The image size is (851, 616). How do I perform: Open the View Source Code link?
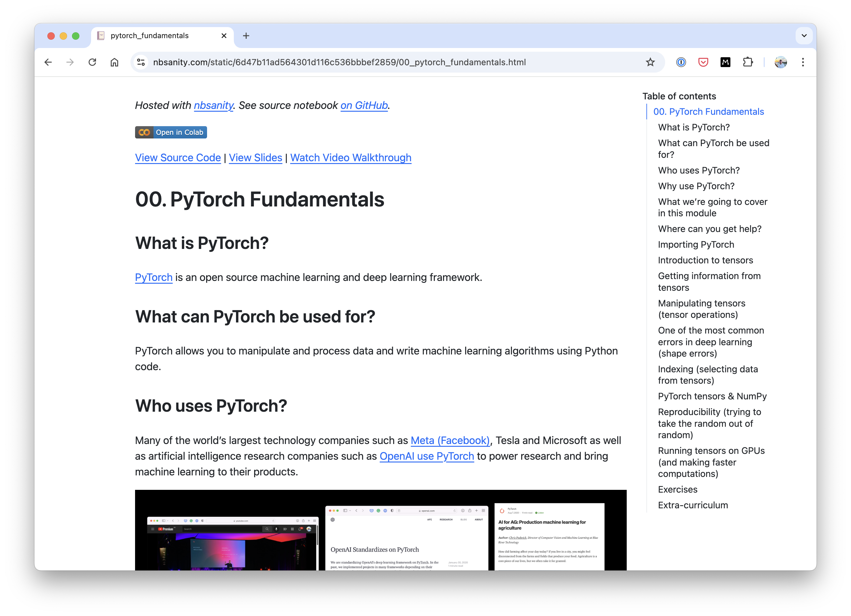click(x=178, y=158)
